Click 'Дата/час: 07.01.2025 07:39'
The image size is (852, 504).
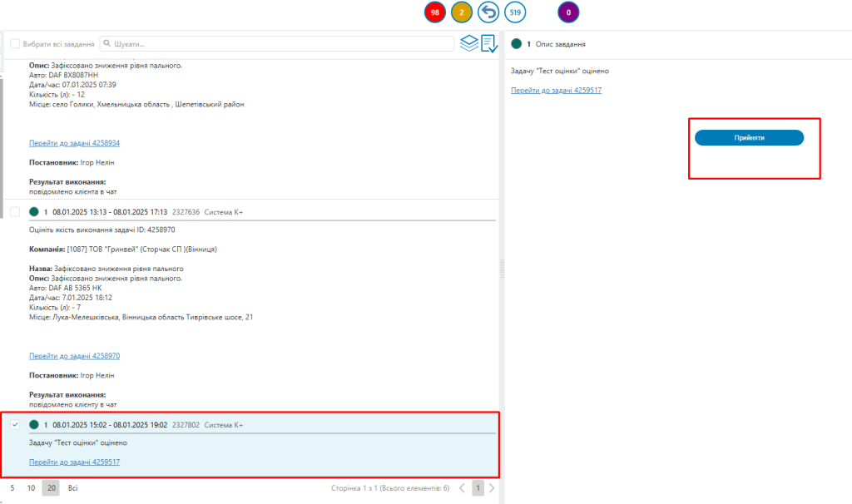pyautogui.click(x=72, y=85)
